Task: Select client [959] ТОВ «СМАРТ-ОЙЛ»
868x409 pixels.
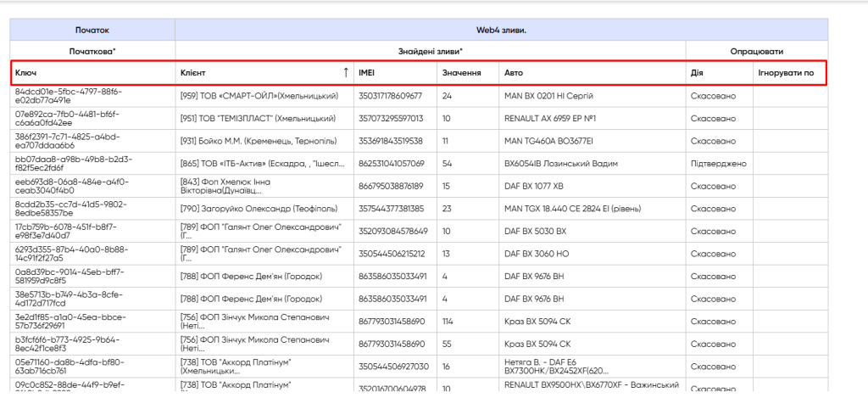Action: pyautogui.click(x=259, y=96)
